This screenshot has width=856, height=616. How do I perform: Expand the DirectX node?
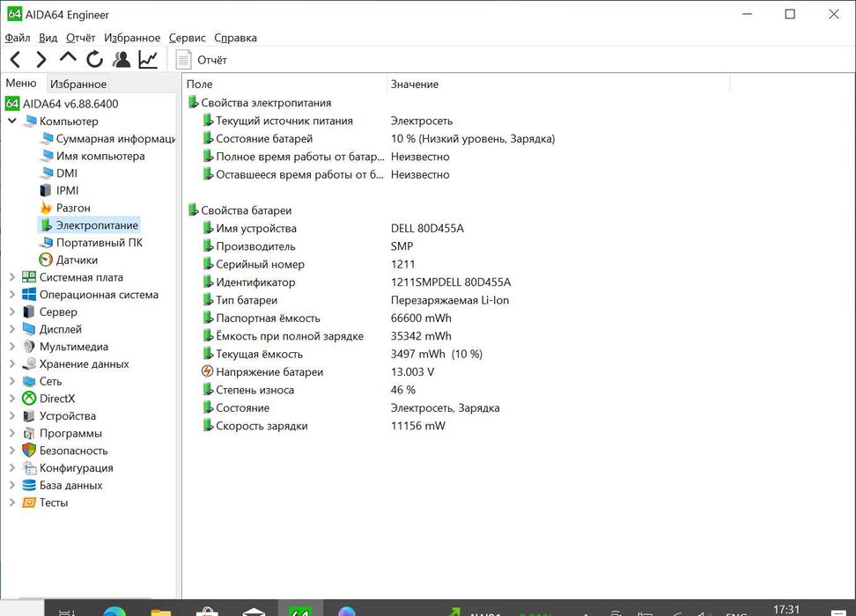coord(12,399)
